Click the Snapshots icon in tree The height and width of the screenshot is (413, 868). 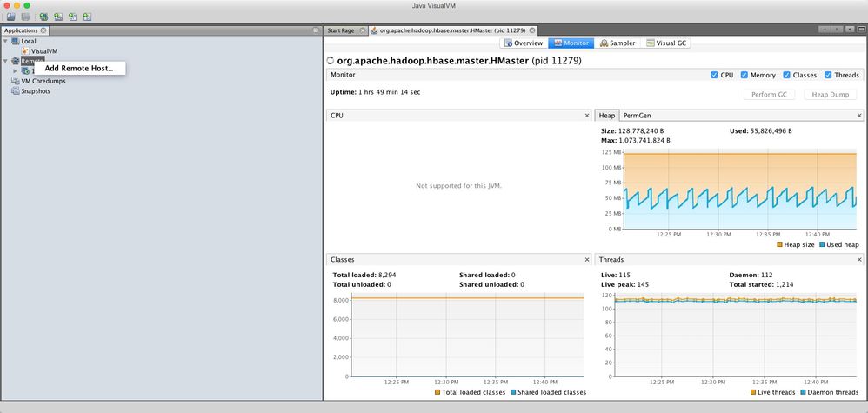tap(16, 90)
